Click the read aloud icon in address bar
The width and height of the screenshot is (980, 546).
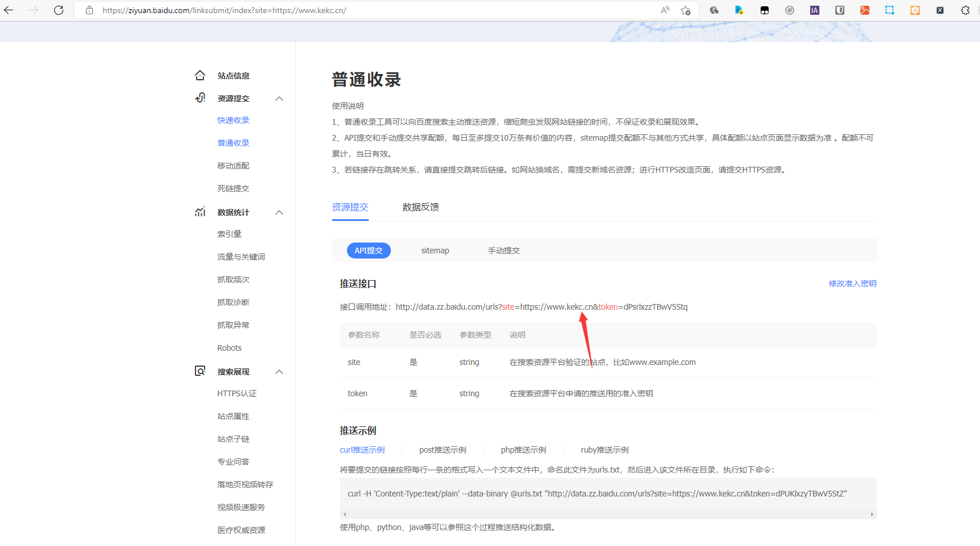click(x=665, y=10)
